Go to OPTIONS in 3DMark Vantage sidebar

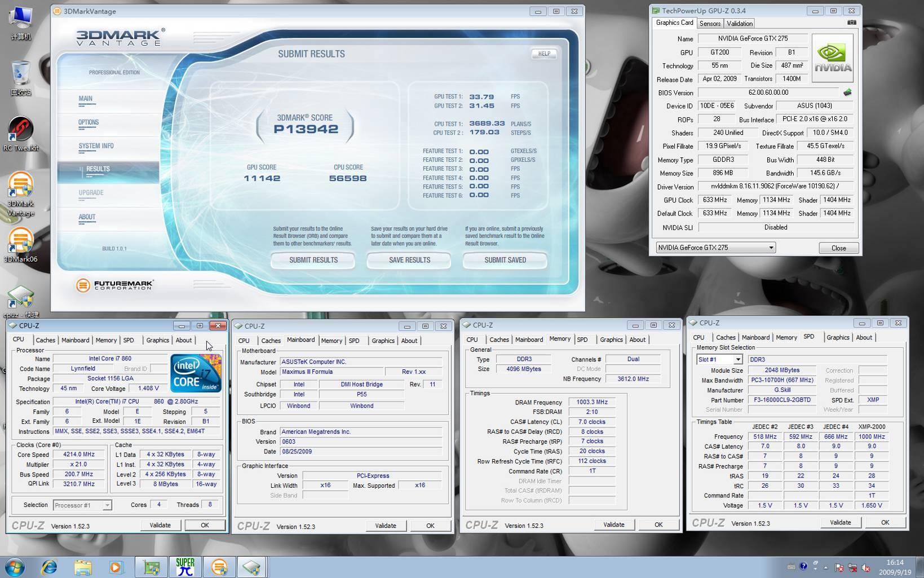pos(89,122)
